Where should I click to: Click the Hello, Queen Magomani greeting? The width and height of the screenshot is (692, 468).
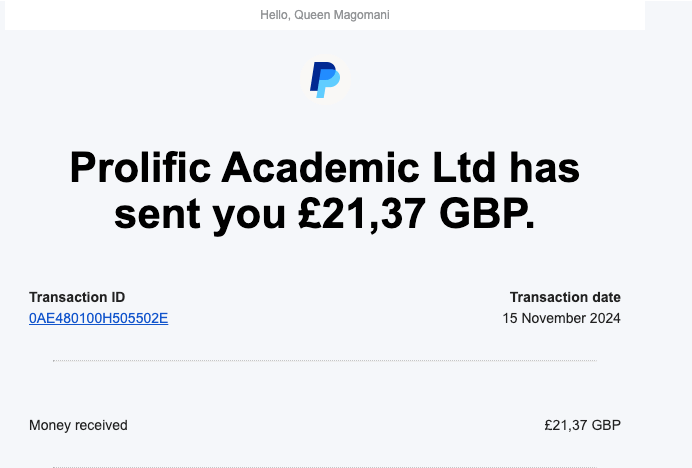click(x=325, y=15)
